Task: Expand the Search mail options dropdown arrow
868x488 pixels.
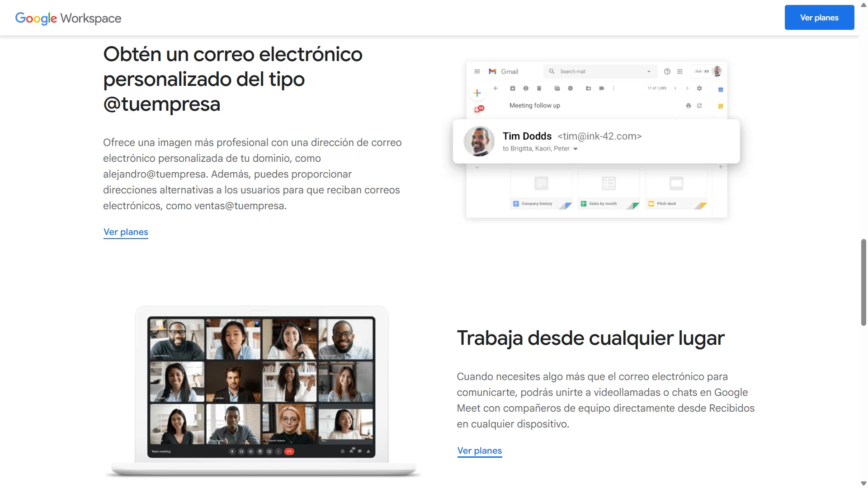Action: point(649,71)
